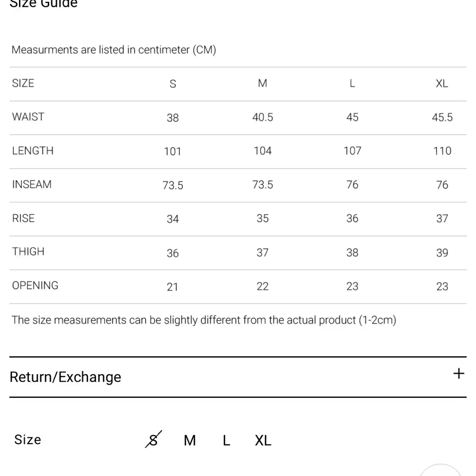Tap the partially visible round floating button
Screen dimensions: 476x476
coord(440,470)
